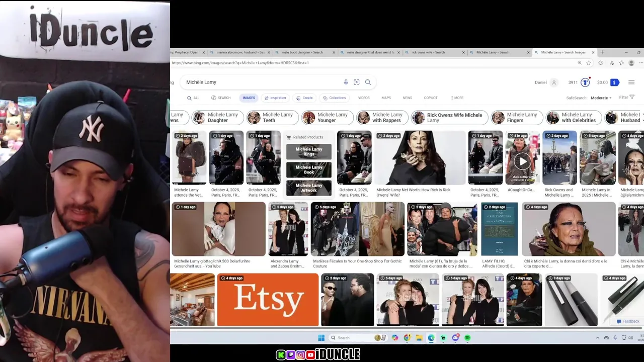Open Microsoft Edge in taskbar
This screenshot has height=362, width=644.
(x=431, y=338)
